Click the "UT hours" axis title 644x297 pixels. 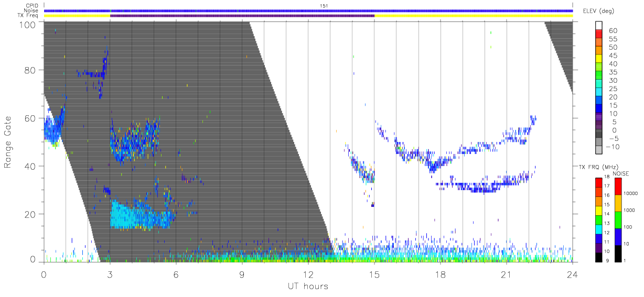tap(308, 287)
